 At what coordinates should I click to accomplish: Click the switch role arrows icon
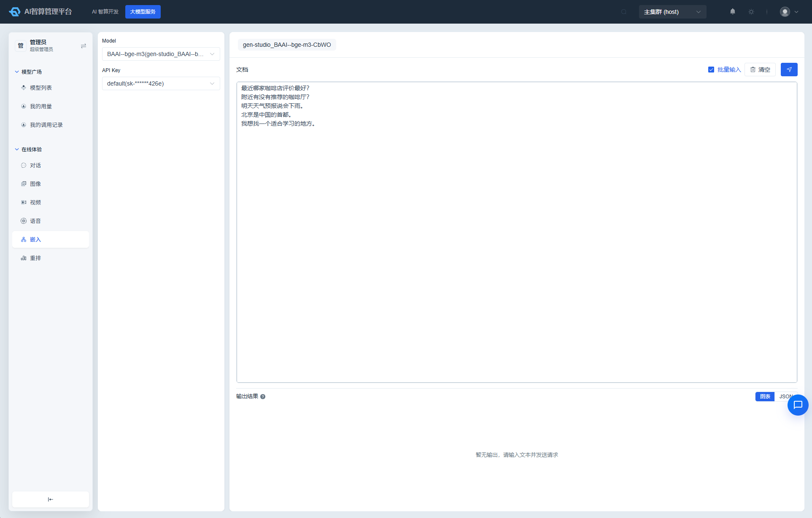pyautogui.click(x=84, y=46)
